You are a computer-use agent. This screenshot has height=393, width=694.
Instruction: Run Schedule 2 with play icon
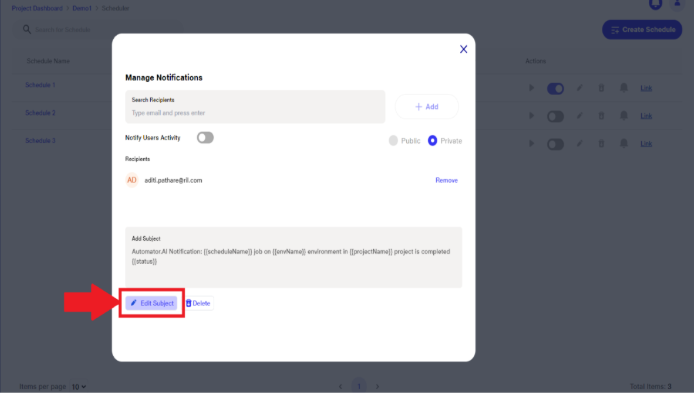[532, 116]
